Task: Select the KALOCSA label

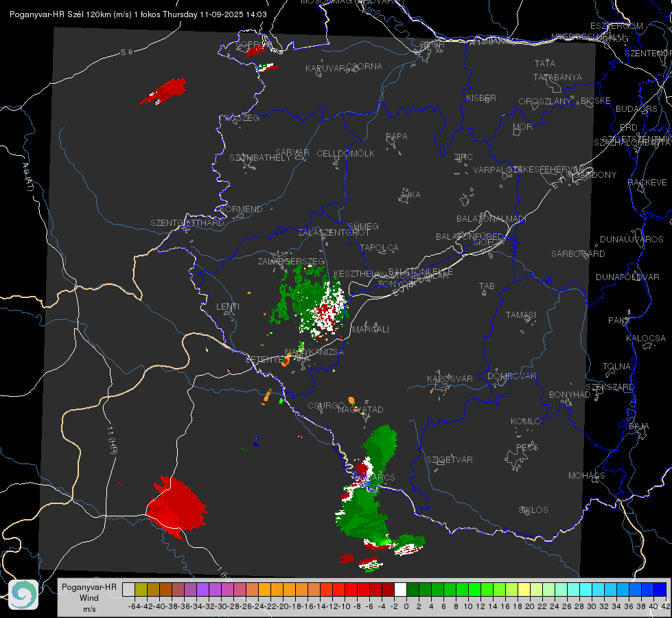Action: (646, 339)
